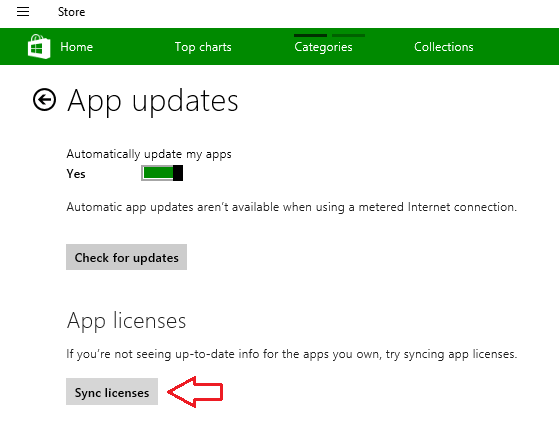The height and width of the screenshot is (426, 559).
Task: Click the dark indicator bar above Categories
Action: 310,35
